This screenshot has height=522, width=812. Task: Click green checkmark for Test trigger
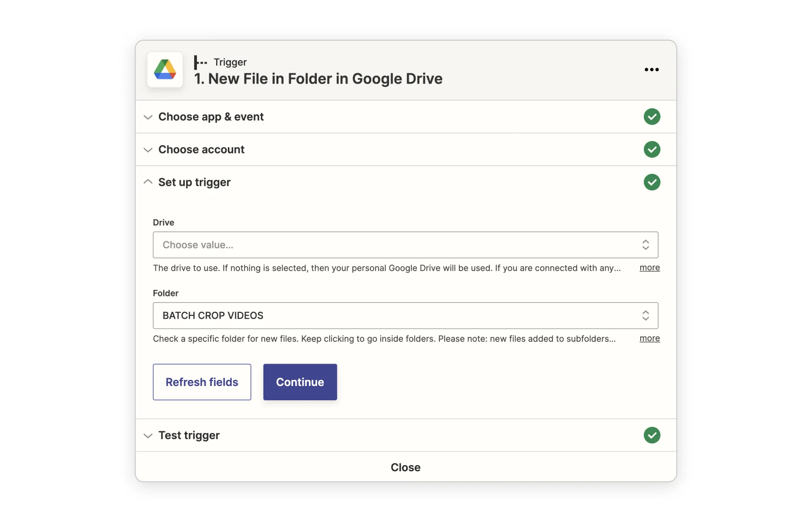point(652,435)
